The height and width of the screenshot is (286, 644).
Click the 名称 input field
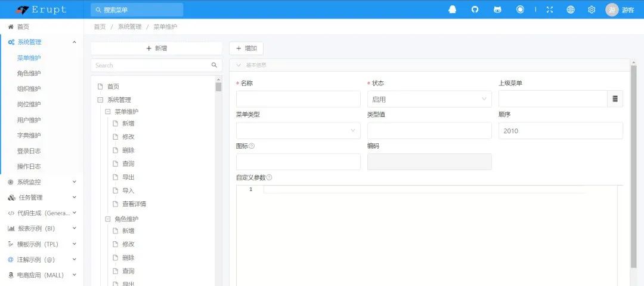pyautogui.click(x=298, y=99)
